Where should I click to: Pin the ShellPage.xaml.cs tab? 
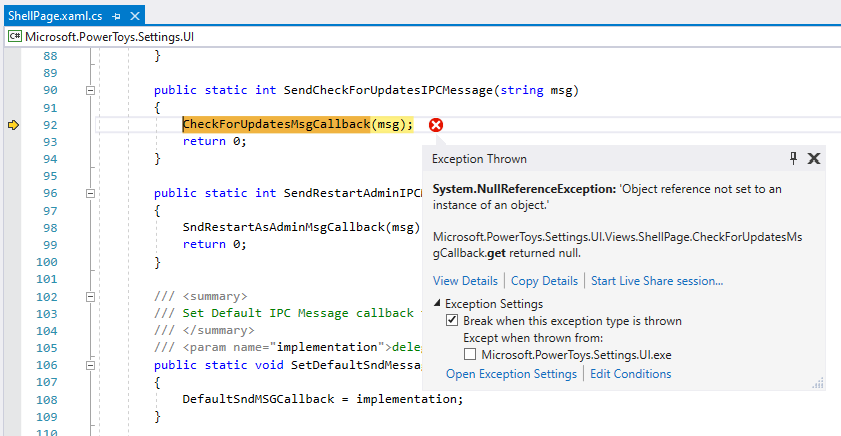(116, 16)
